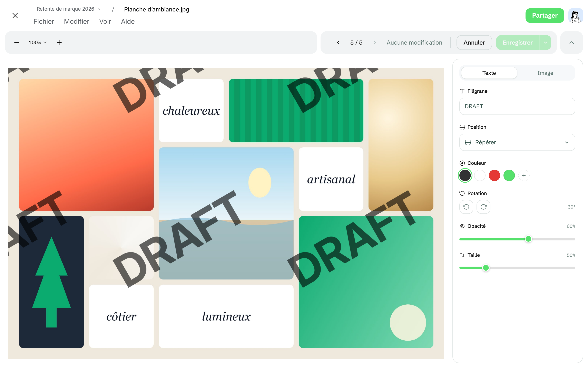Rotate watermark clockwise

[x=483, y=207]
